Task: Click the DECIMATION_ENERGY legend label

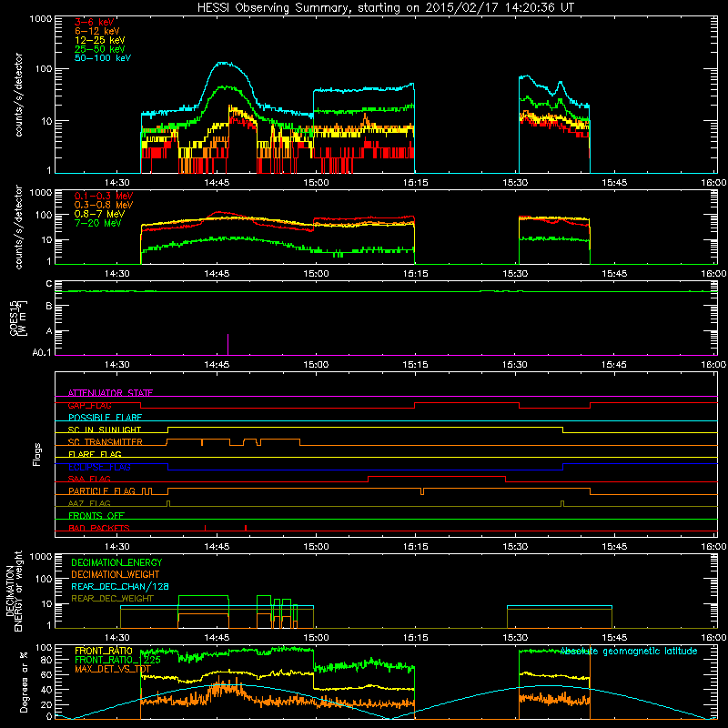Action: point(116,562)
